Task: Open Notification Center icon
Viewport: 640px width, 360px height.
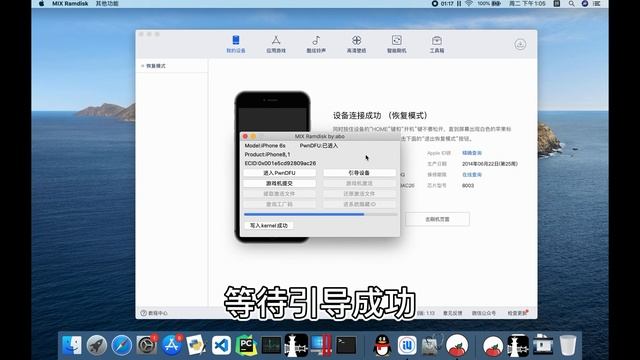Action: [597, 4]
